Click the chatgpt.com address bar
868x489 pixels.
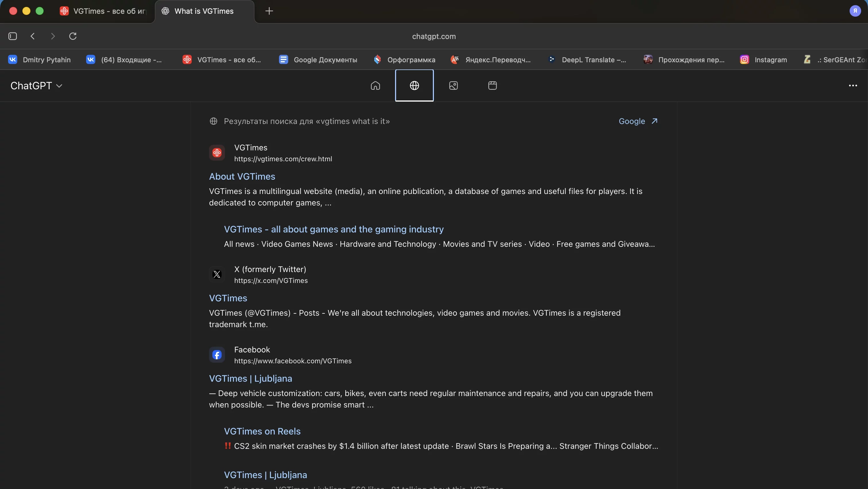click(434, 36)
